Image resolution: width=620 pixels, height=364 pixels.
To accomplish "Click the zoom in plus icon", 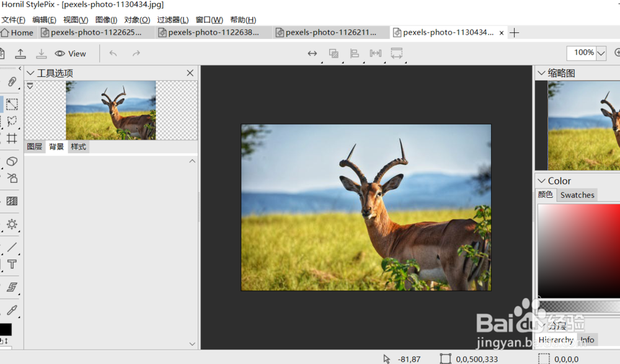I will [617, 53].
